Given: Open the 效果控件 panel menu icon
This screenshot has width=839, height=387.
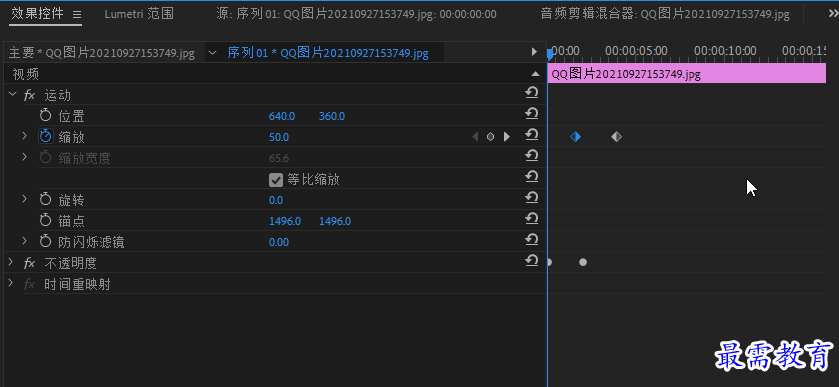Looking at the screenshot, I should [77, 15].
